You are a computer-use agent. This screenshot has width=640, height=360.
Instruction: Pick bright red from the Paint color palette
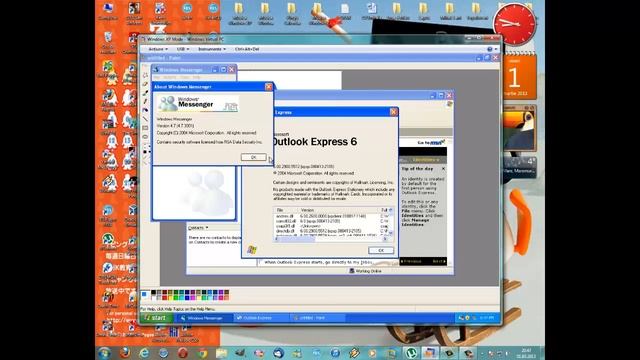pos(164,298)
